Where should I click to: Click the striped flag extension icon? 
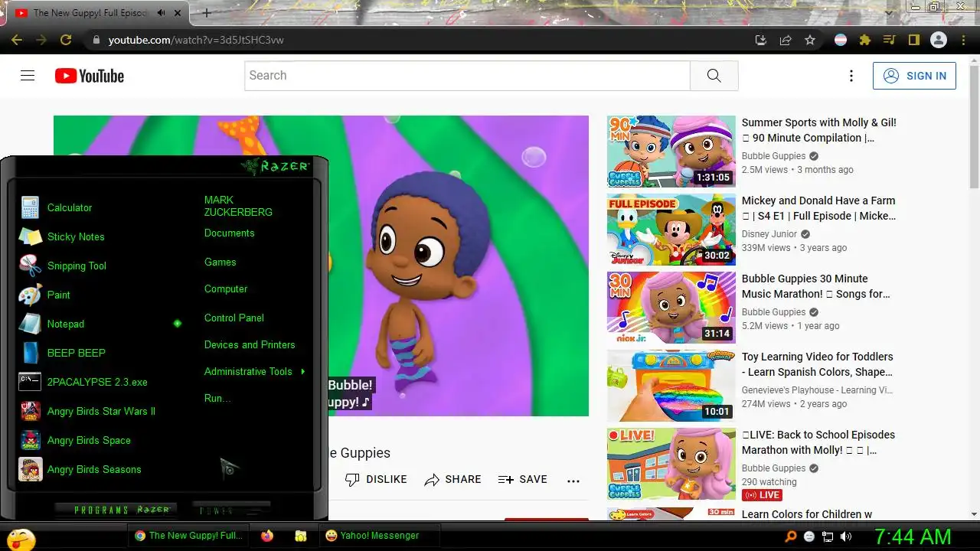point(841,40)
